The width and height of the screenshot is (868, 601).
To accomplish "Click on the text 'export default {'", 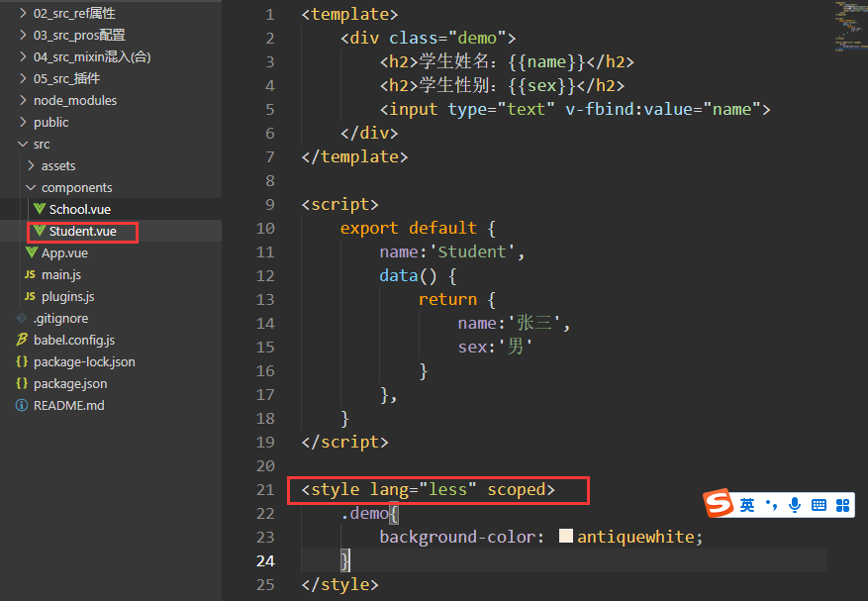I will [x=418, y=228].
